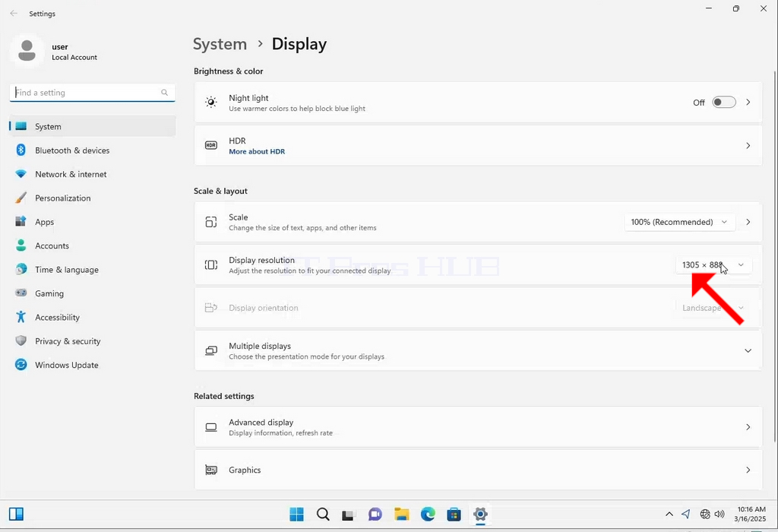
Task: Open the Windows Start menu
Action: pyautogui.click(x=297, y=514)
